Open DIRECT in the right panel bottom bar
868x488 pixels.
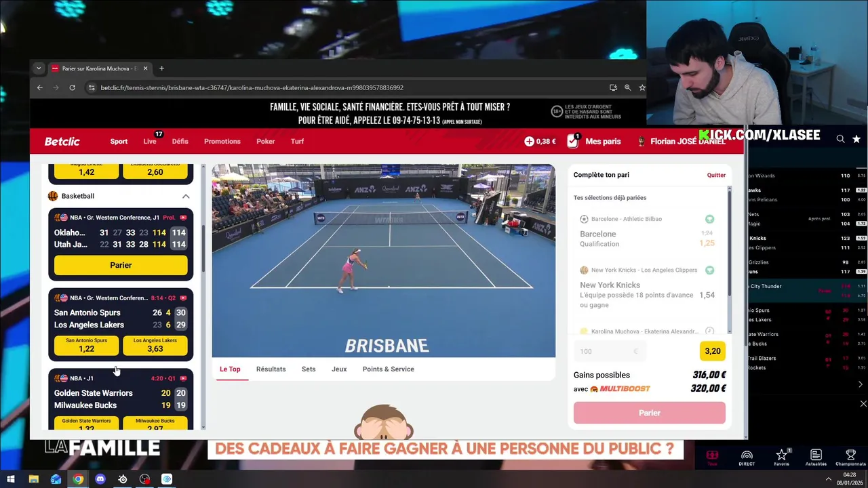[x=747, y=457]
